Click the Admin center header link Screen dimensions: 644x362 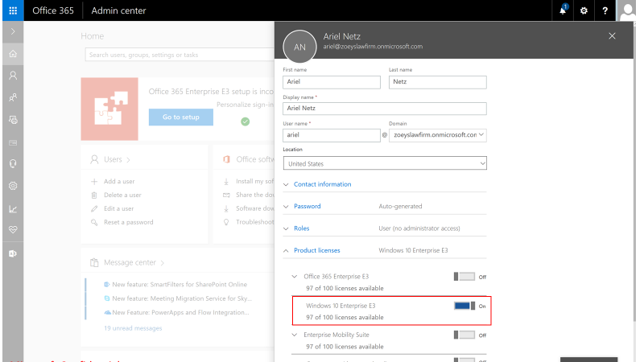(x=119, y=11)
